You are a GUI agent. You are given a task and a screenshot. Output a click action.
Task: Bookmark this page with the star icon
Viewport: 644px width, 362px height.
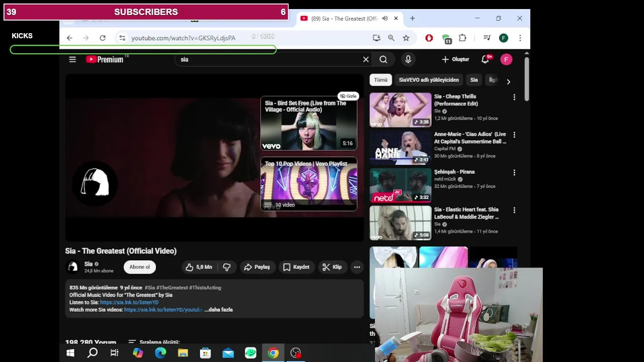pyautogui.click(x=406, y=38)
